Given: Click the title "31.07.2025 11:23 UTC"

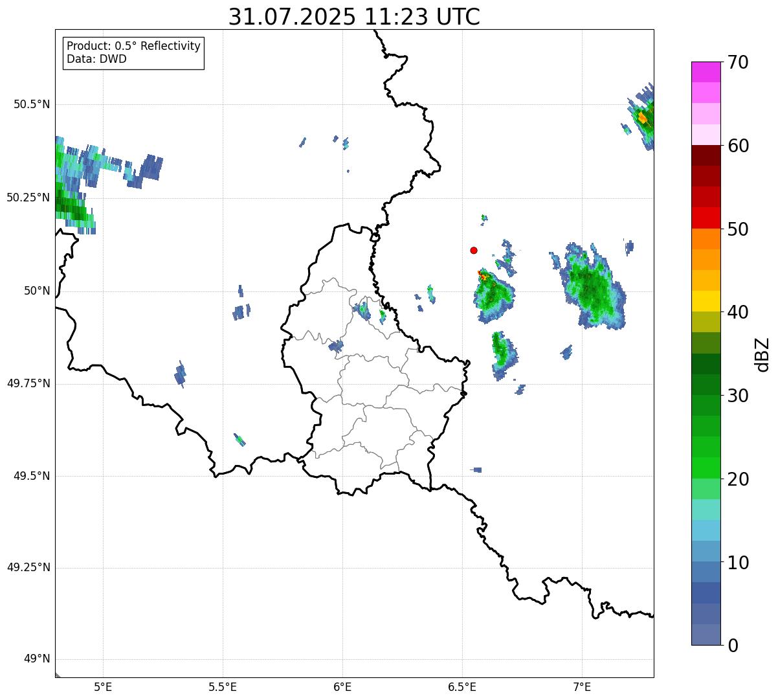Looking at the screenshot, I should [354, 17].
